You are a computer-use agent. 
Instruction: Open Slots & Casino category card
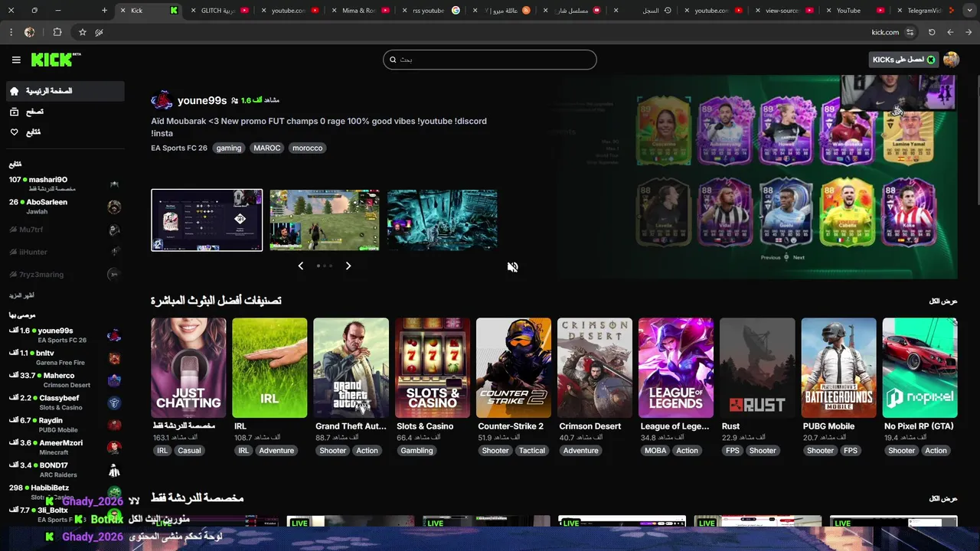click(433, 368)
